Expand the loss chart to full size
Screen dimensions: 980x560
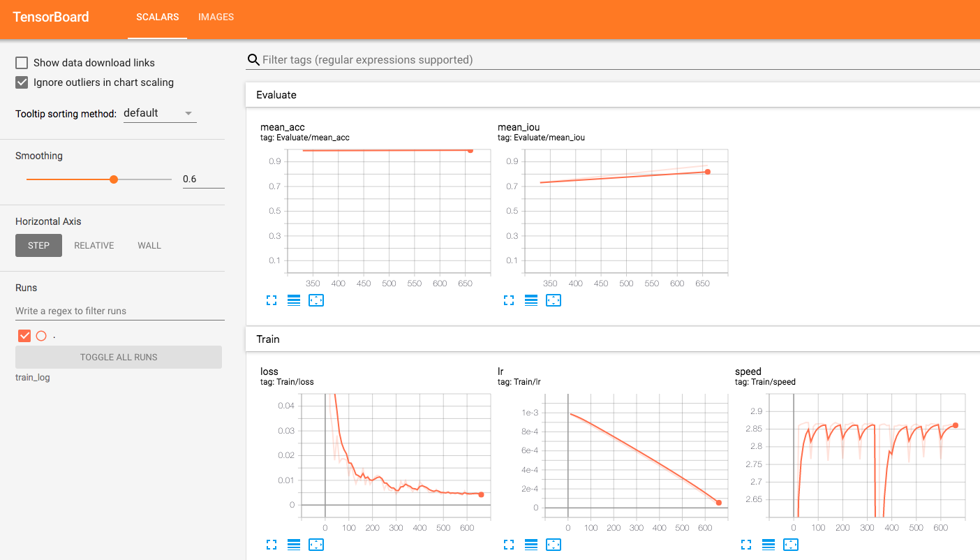click(272, 544)
